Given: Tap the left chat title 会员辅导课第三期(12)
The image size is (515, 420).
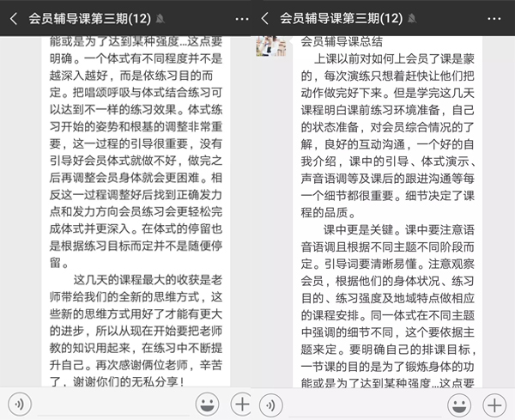Looking at the screenshot, I should (x=89, y=17).
